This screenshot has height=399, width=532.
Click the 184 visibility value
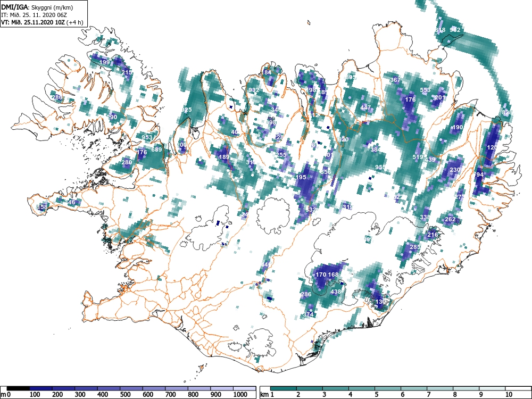tap(267, 72)
